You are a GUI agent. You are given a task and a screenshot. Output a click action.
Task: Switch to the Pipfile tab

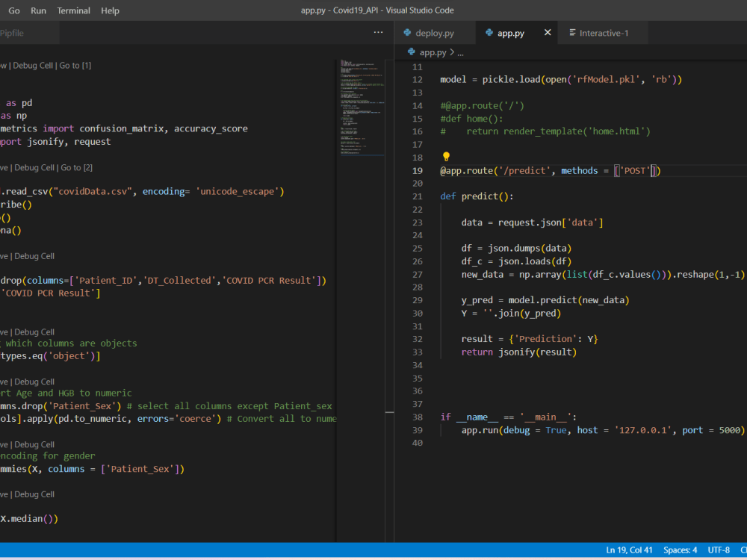point(12,33)
